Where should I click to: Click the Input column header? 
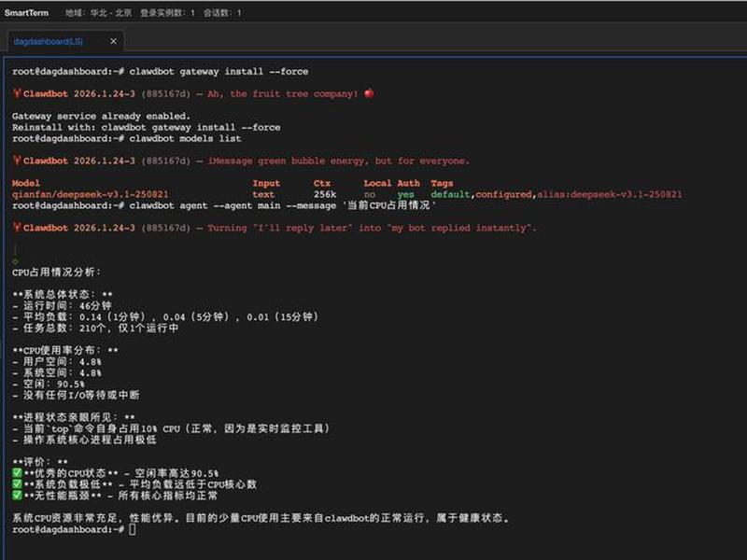(266, 183)
